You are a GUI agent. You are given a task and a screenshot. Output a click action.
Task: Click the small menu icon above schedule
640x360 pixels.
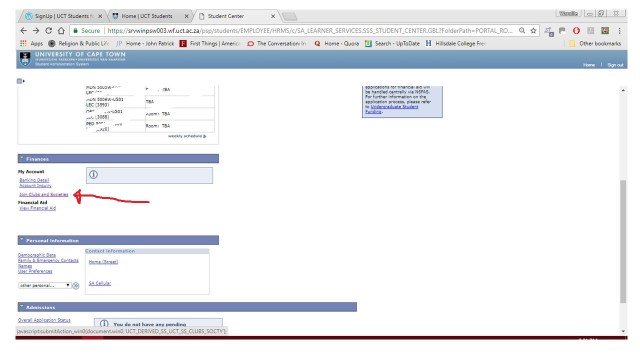tap(20, 81)
